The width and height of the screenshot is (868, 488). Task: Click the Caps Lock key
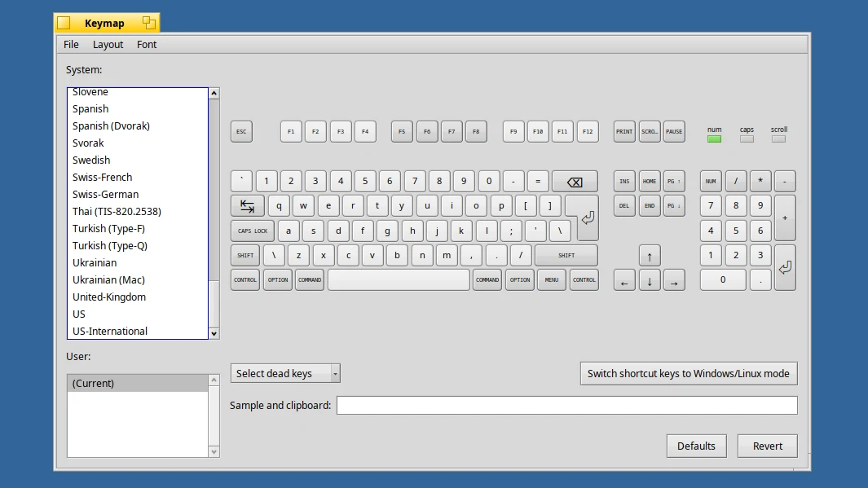coord(251,231)
